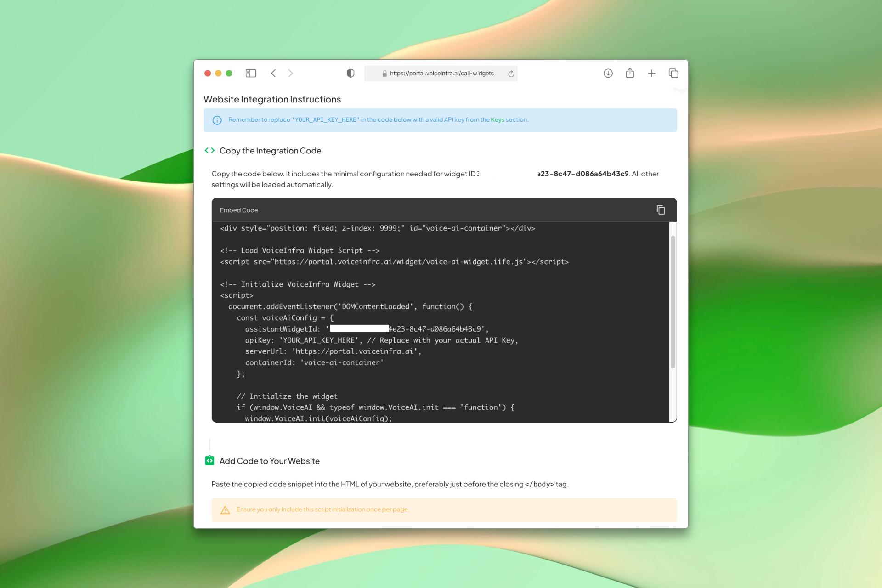Click the serverUrl line in code

pyautogui.click(x=334, y=351)
